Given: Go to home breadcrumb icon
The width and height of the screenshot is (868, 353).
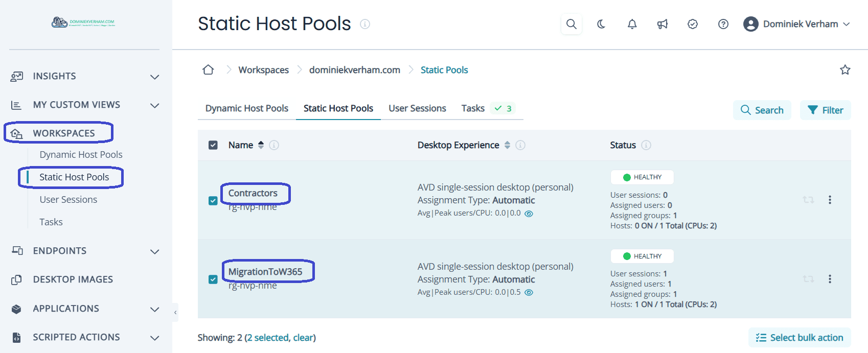Looking at the screenshot, I should (x=208, y=70).
